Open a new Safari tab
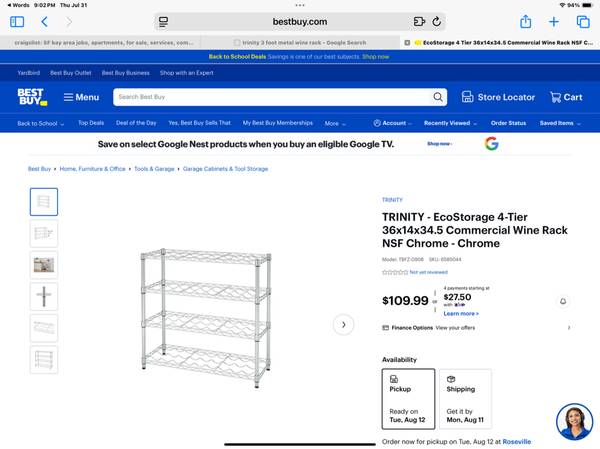The image size is (600, 449). point(554,21)
